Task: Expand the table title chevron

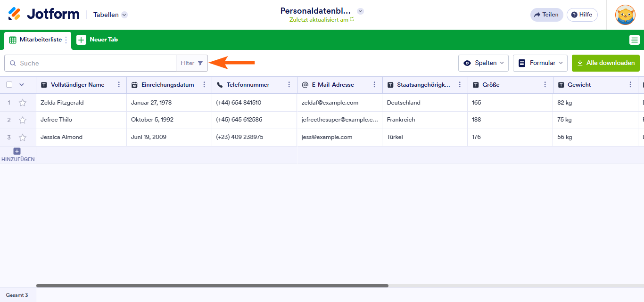Action: [x=360, y=11]
